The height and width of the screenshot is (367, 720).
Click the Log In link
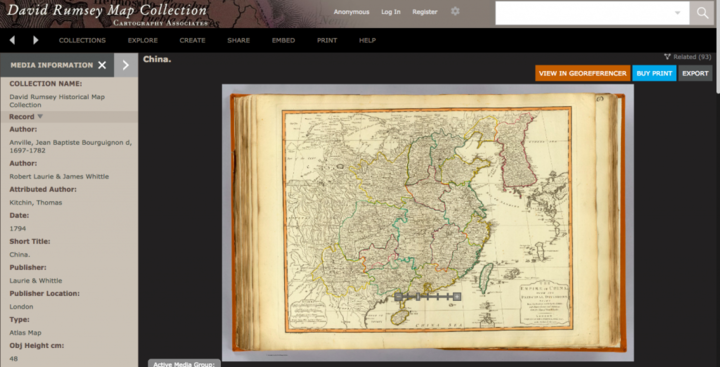click(391, 12)
